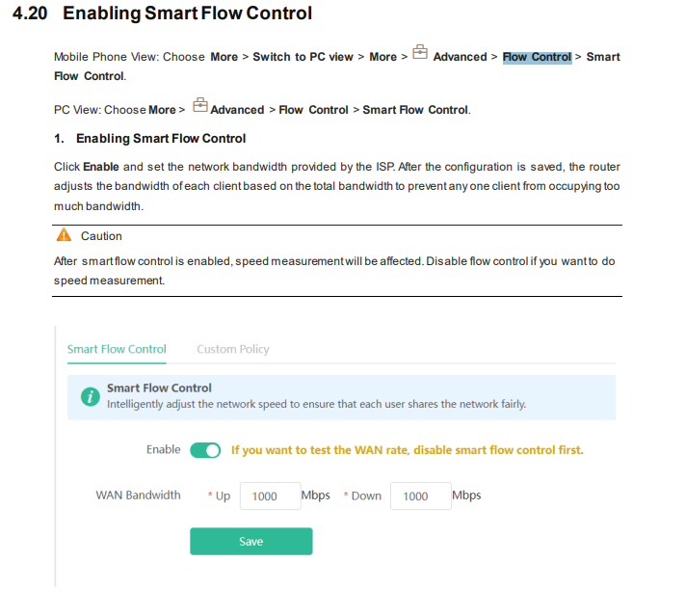Click the highlighted Flow Control text

point(537,57)
